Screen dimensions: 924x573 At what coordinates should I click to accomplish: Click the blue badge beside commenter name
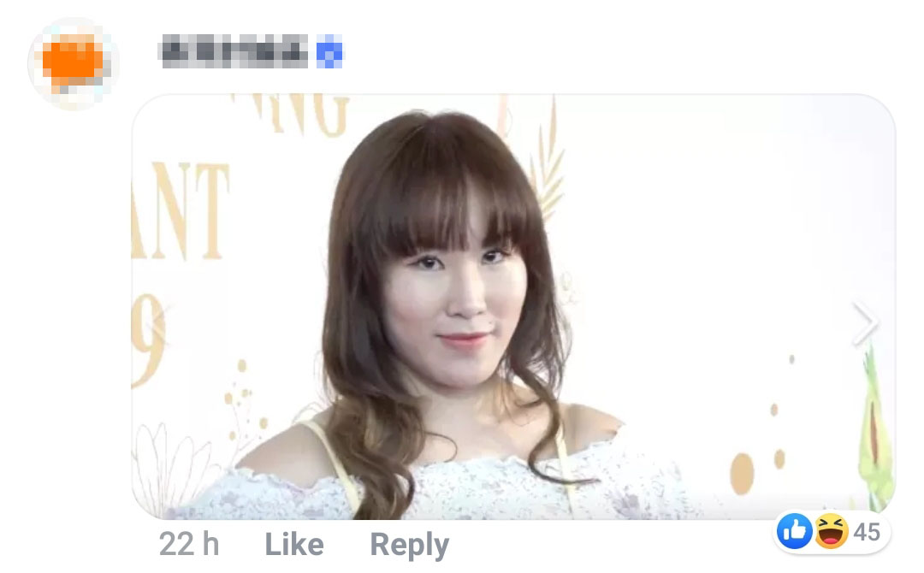click(x=329, y=51)
